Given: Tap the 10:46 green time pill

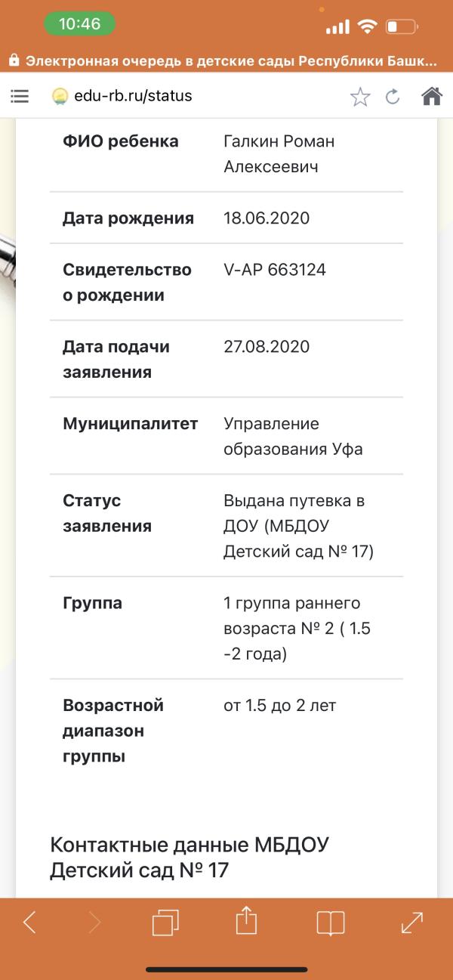Looking at the screenshot, I should tap(79, 24).
